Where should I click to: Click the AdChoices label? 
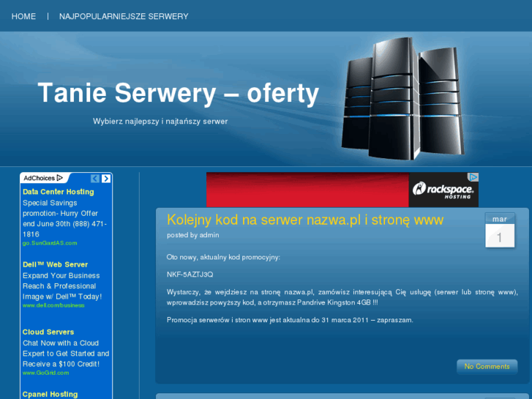click(39, 178)
